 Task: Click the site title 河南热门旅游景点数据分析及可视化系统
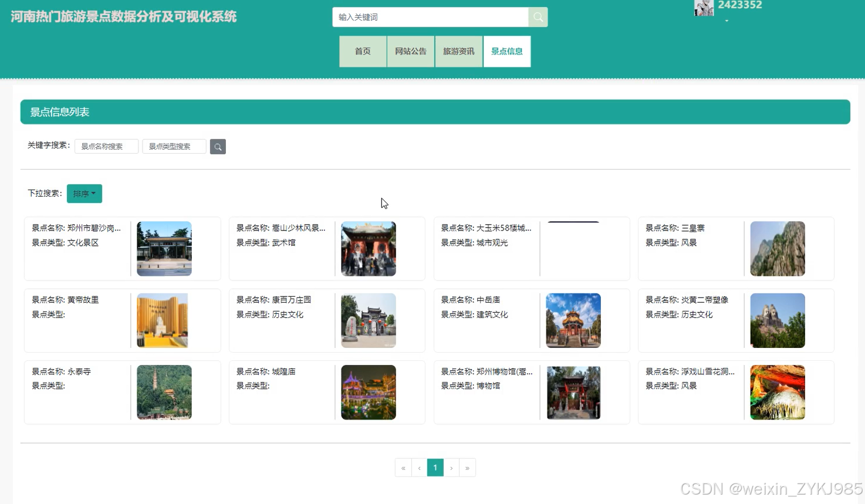coord(123,17)
